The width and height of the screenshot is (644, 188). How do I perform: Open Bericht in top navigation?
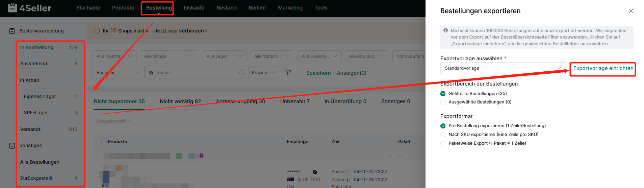[x=257, y=7]
